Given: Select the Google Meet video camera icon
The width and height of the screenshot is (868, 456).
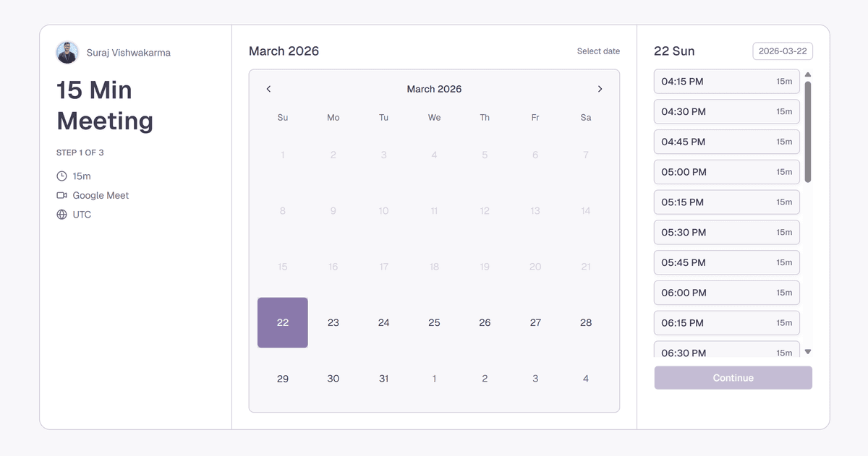Looking at the screenshot, I should pyautogui.click(x=62, y=195).
